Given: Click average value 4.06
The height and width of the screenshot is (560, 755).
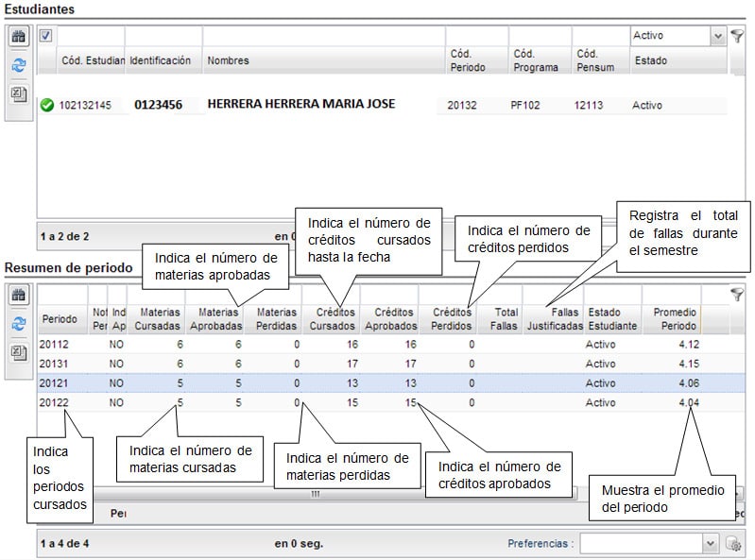Looking at the screenshot, I should click(x=689, y=383).
